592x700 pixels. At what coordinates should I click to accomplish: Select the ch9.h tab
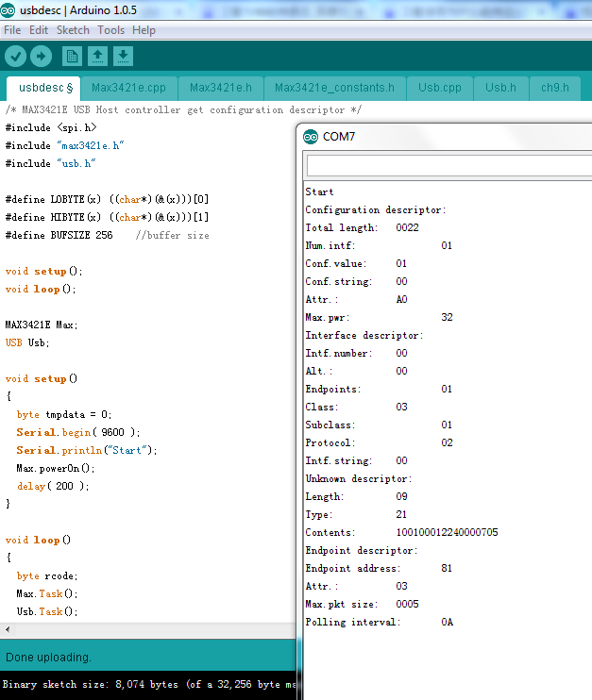pyautogui.click(x=555, y=88)
